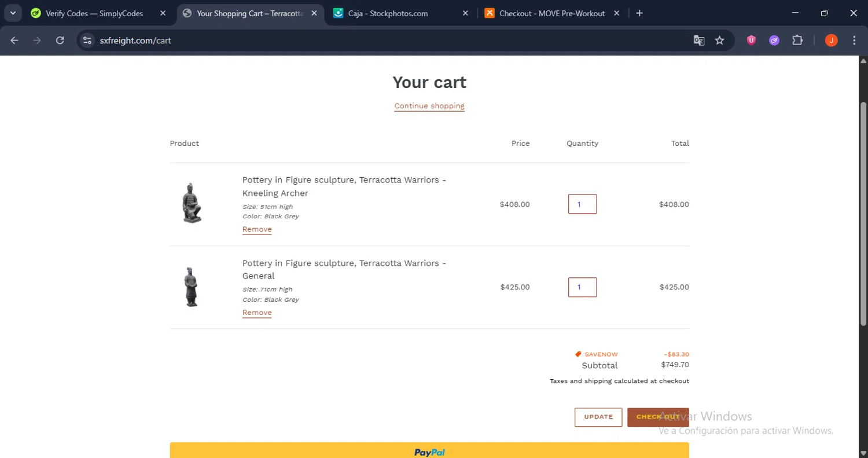Click the -$83.30 discount amount
Screen dimensions: 868x458
(x=676, y=354)
